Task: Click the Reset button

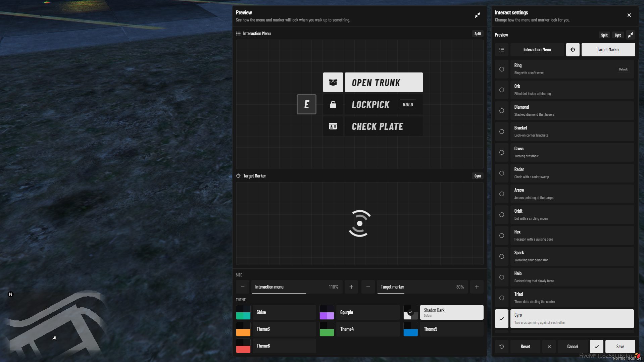Action: coord(525,347)
